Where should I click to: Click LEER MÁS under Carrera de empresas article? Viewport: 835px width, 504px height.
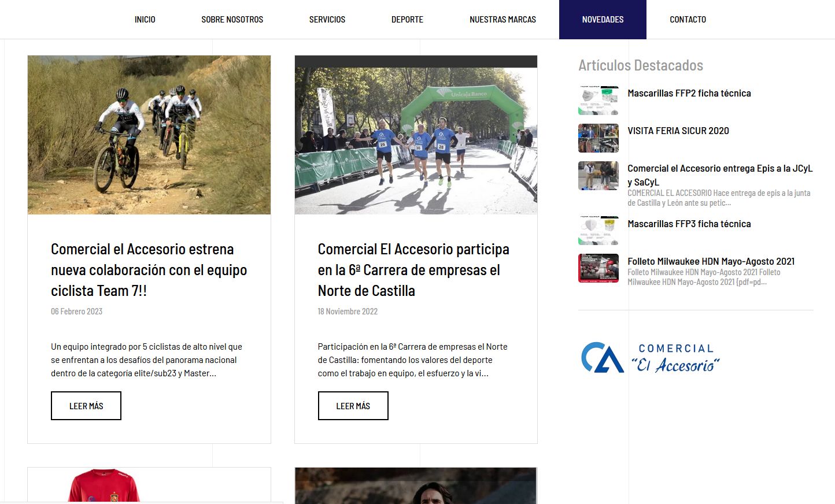353,406
